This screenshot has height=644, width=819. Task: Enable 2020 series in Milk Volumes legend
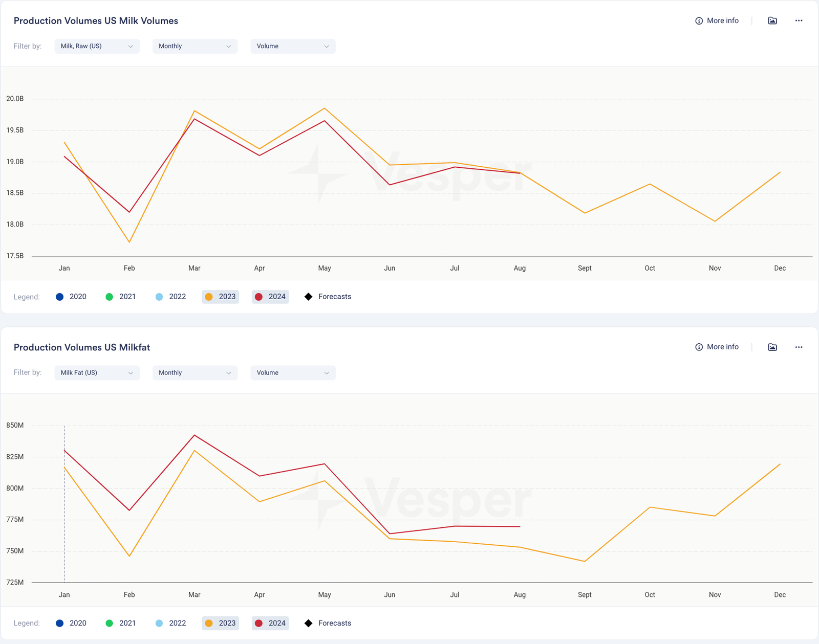pyautogui.click(x=71, y=297)
